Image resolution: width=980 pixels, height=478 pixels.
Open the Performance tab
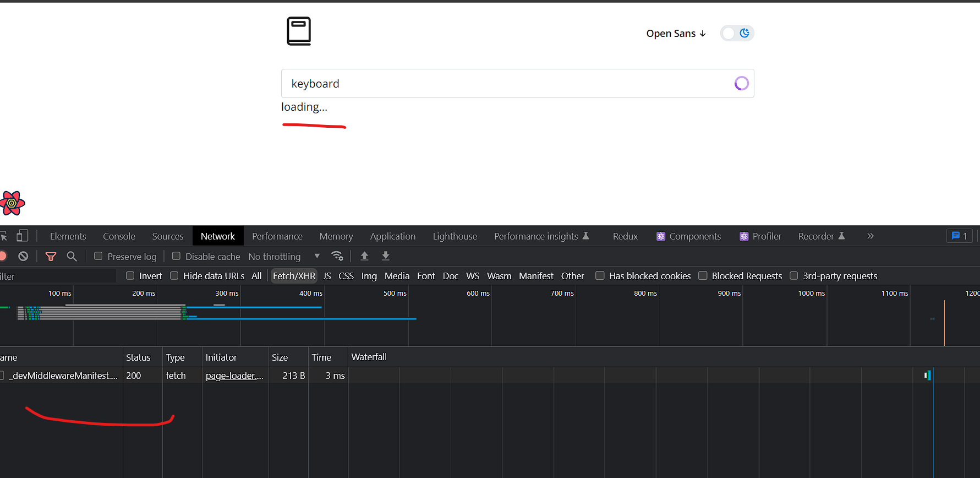[x=277, y=236]
